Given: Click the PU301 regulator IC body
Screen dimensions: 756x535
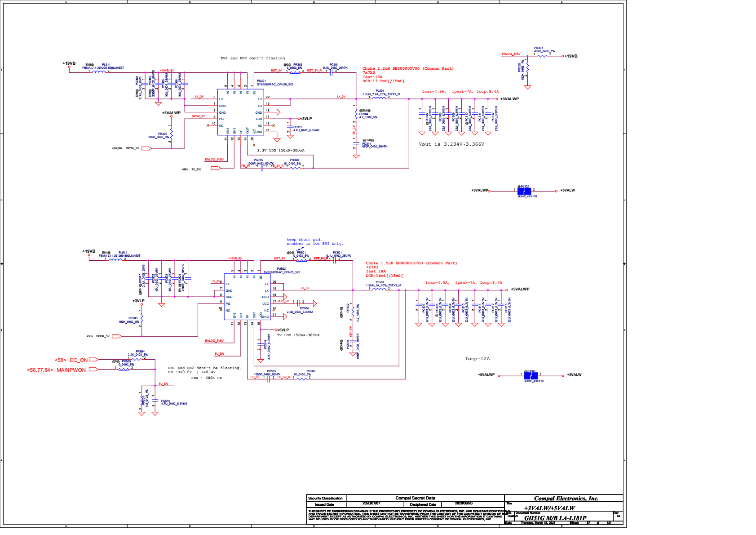Looking at the screenshot, I should pyautogui.click(x=241, y=111).
